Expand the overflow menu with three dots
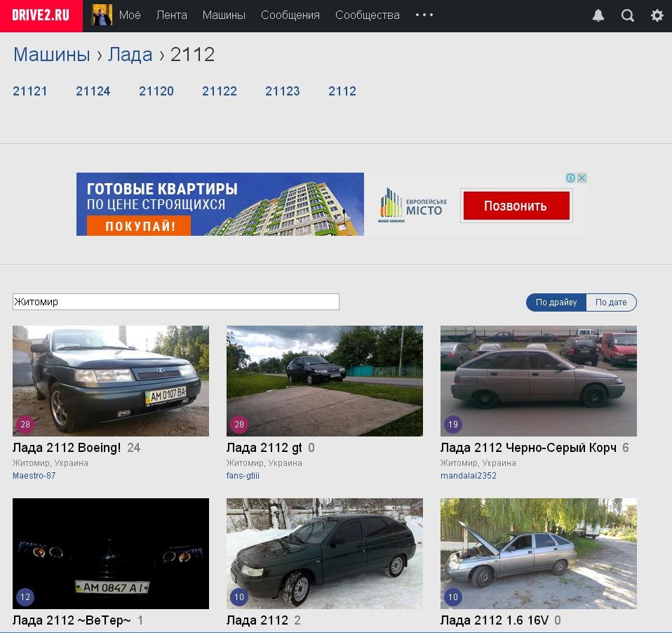The image size is (672, 633). [424, 14]
